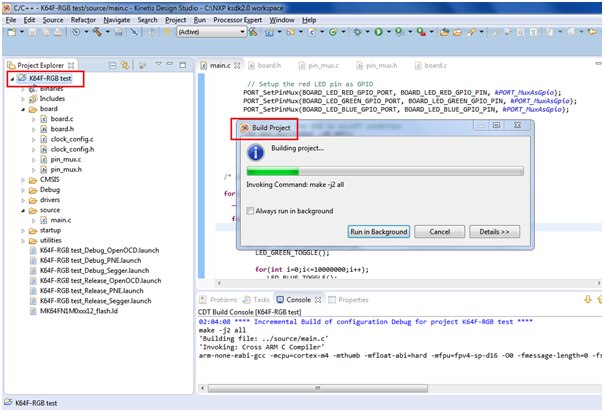Screen dimensions: 604x412
Task: Minimize the Project Explorer view
Action: 170,64
